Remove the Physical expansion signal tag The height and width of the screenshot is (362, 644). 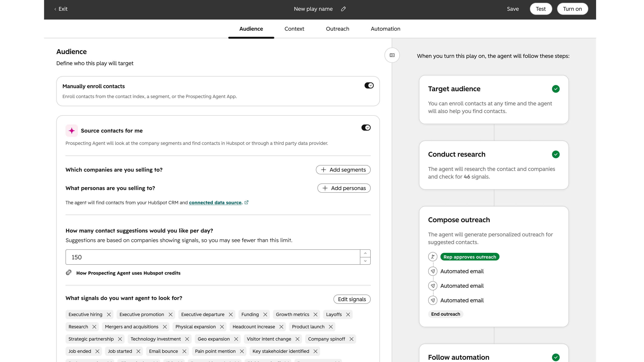click(x=222, y=327)
